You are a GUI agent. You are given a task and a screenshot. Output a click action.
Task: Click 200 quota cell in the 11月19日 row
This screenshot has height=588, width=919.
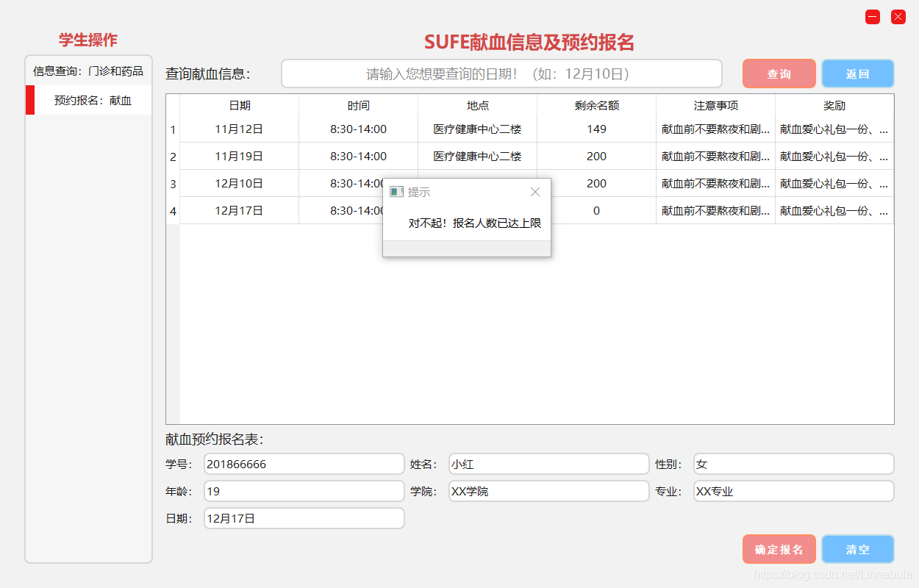click(x=597, y=157)
